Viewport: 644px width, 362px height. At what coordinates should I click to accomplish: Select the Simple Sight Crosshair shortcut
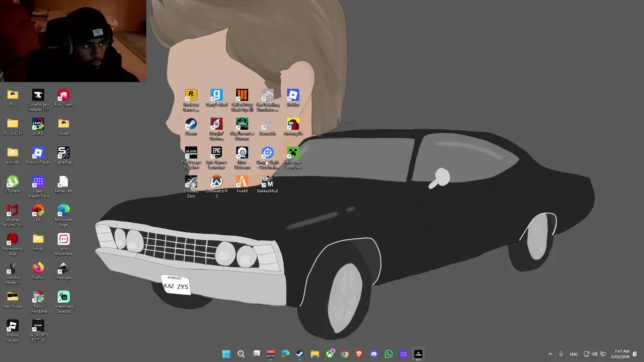(x=268, y=158)
